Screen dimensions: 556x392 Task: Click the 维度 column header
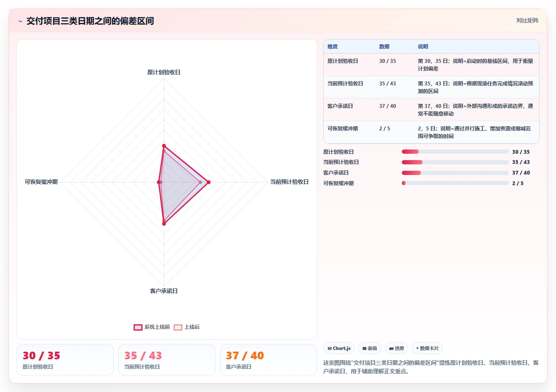333,47
